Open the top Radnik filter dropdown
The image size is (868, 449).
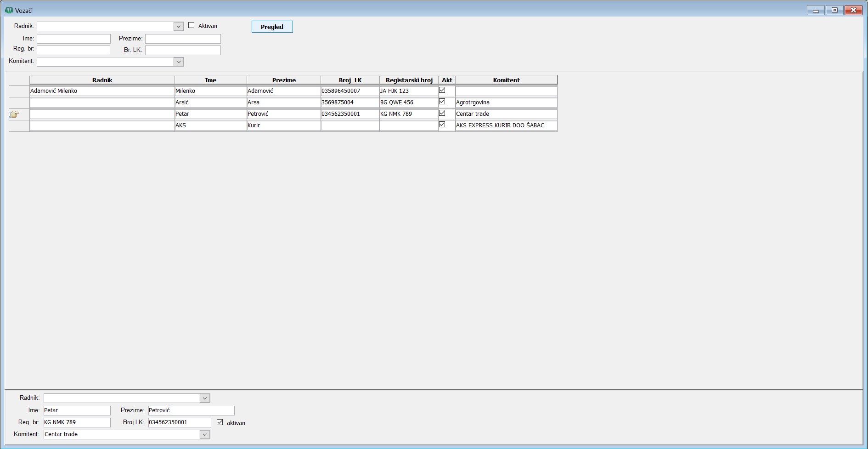[179, 27]
